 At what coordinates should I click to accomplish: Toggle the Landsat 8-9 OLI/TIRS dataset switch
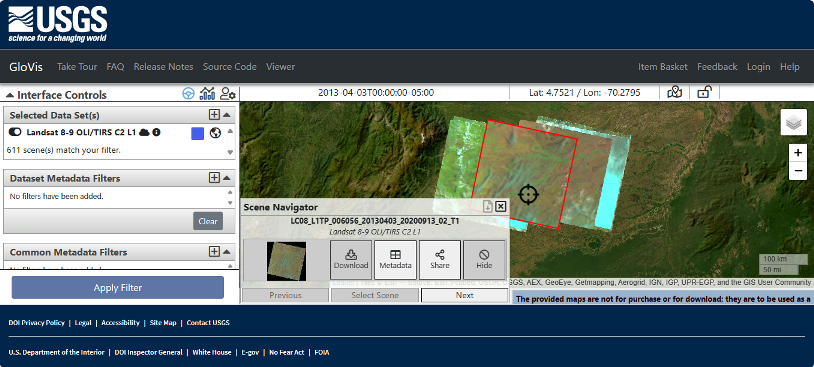coord(15,132)
